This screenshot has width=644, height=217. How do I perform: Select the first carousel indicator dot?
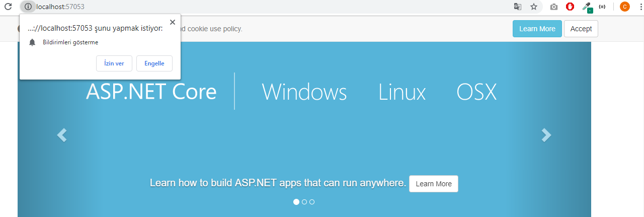point(296,202)
